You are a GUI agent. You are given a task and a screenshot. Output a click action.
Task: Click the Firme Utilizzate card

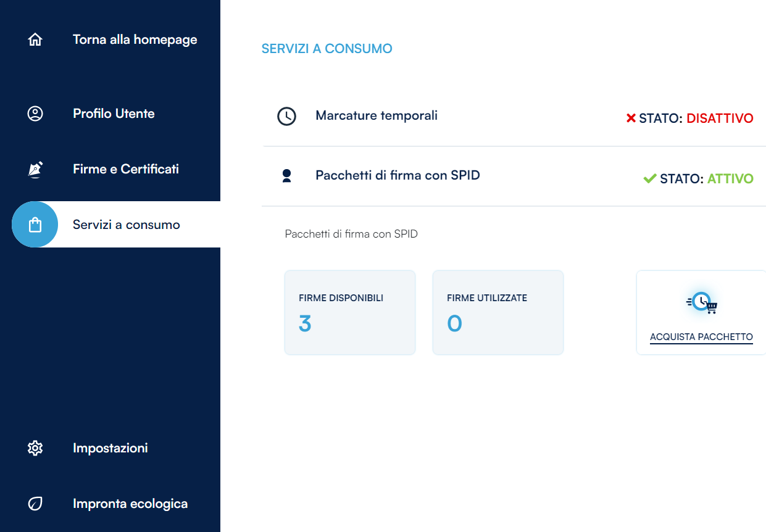[498, 312]
